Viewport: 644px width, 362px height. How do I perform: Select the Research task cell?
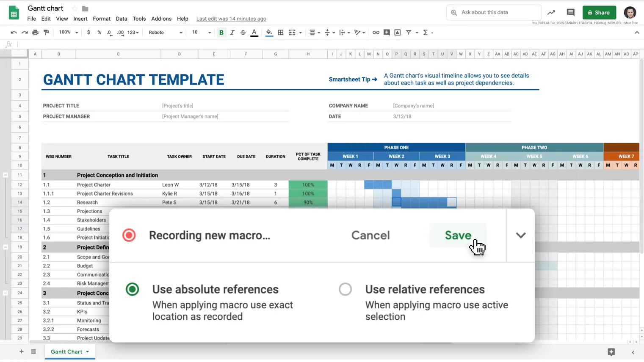pos(118,203)
